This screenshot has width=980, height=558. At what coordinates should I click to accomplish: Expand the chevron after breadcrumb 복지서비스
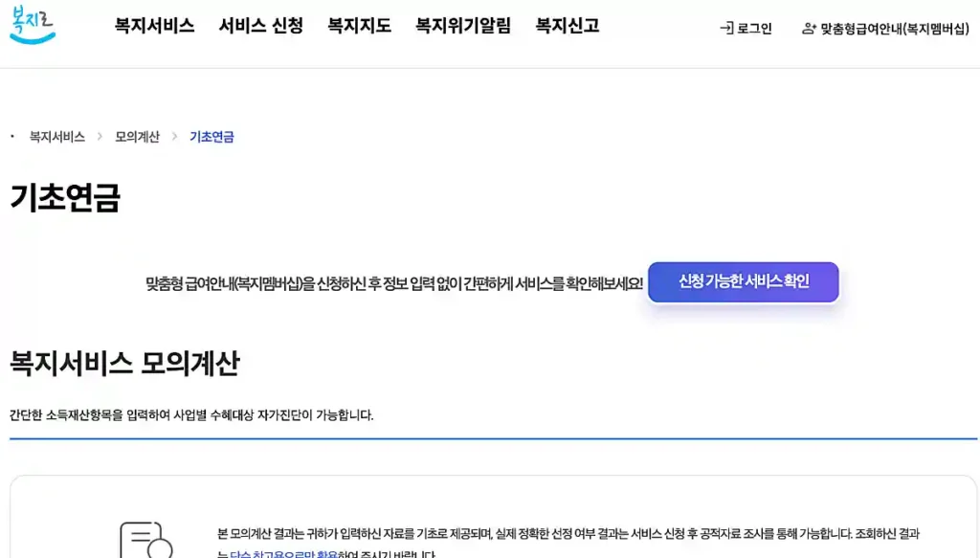pos(100,136)
